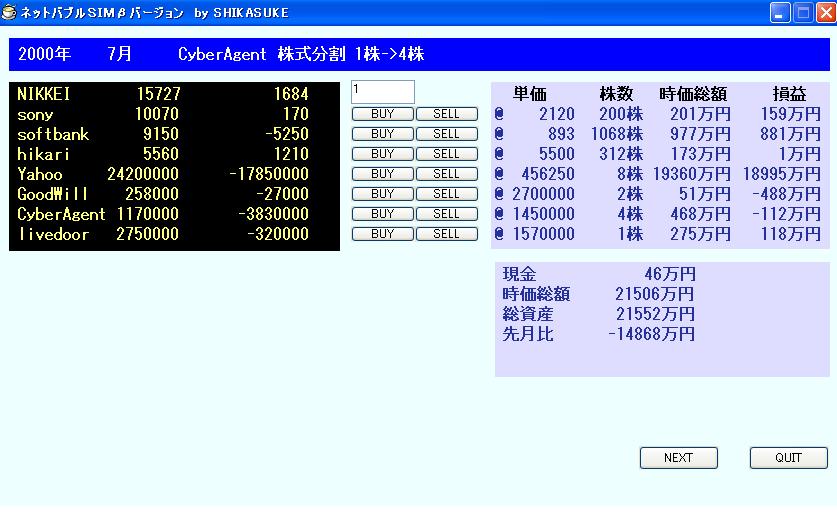
Task: Click the 単価 column header
Action: (530, 94)
